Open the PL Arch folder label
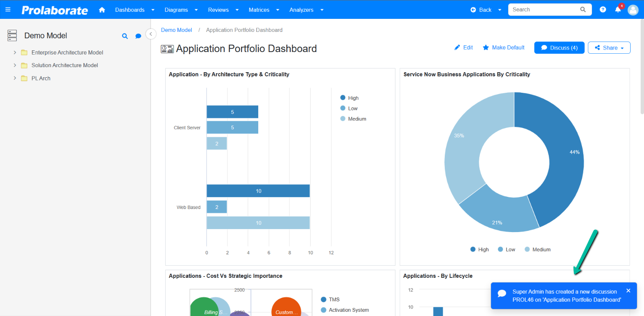The width and height of the screenshot is (644, 316). click(x=41, y=78)
